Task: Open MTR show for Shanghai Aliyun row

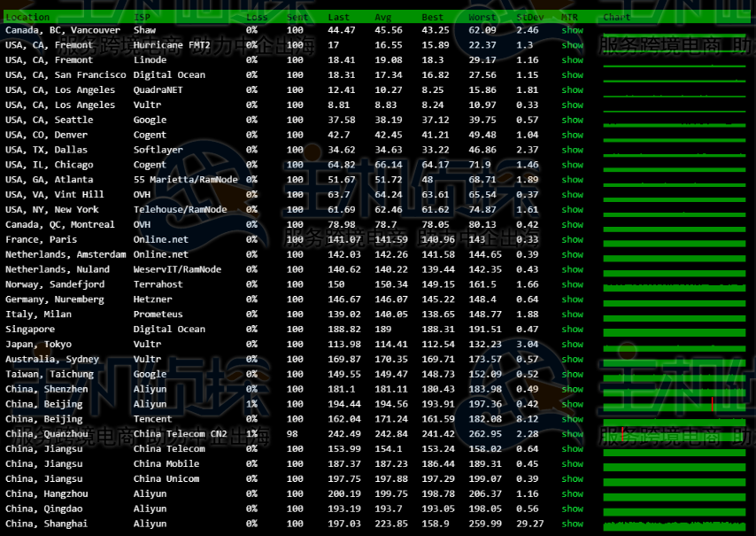Action: [572, 524]
